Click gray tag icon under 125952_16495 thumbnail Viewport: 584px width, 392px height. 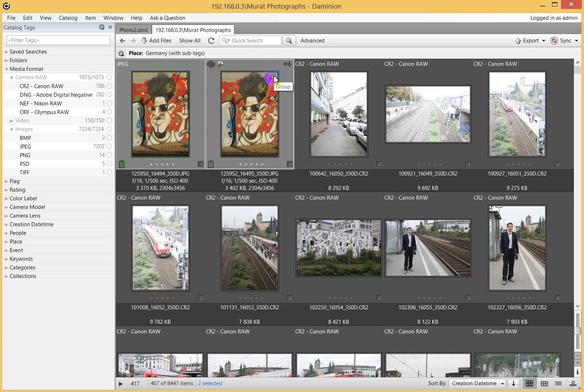pos(211,164)
